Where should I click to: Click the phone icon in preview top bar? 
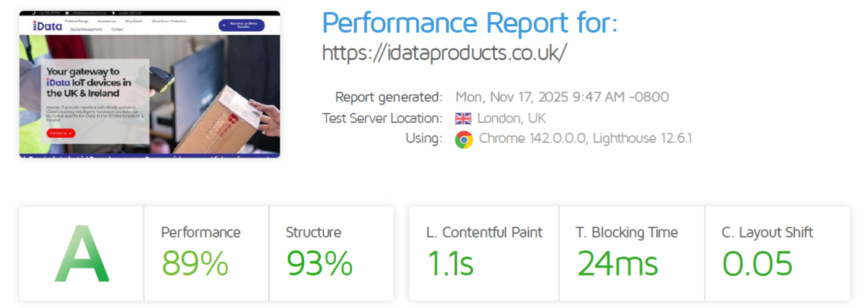point(34,13)
